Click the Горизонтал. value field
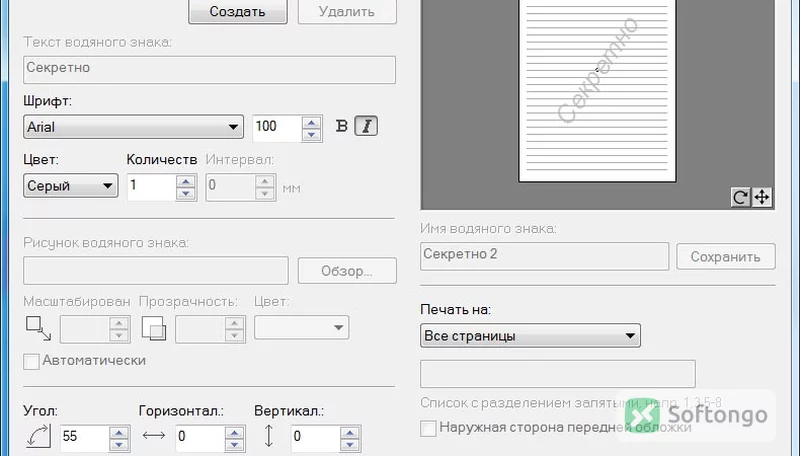This screenshot has height=456, width=800. coord(200,438)
